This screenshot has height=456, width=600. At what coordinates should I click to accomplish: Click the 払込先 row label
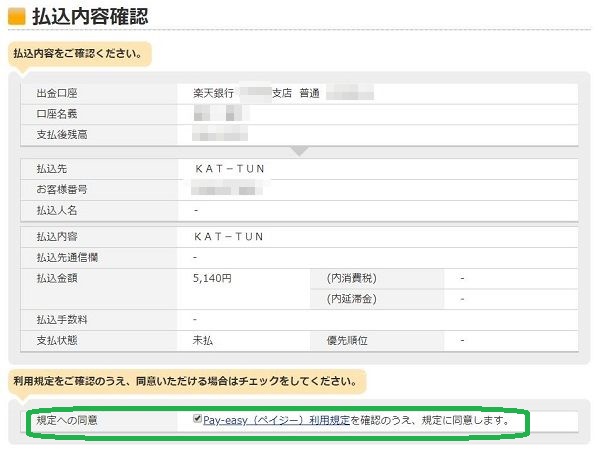click(x=52, y=169)
